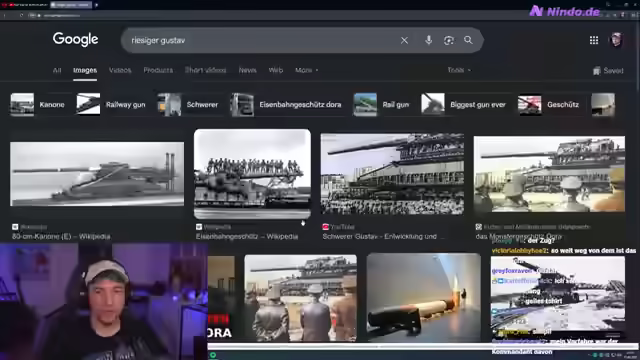
Task: Open the Schwerer Gustav YouTube result link
Action: click(380, 236)
